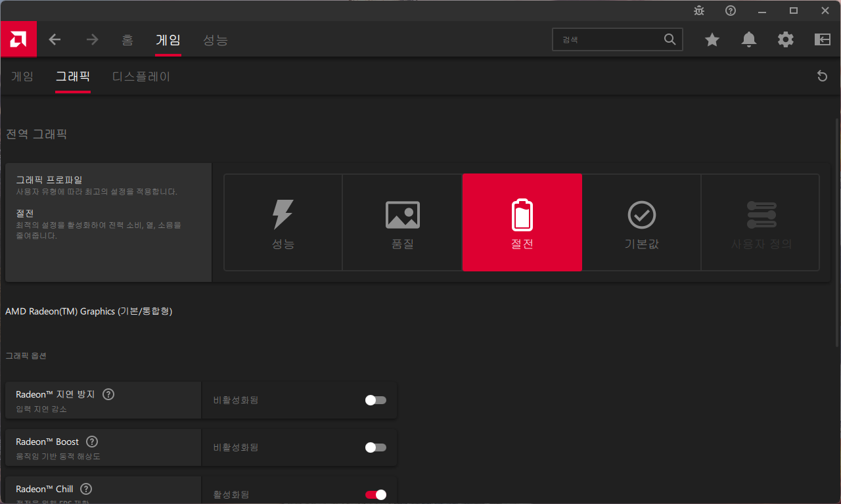Click the 그래픽 옵션 label
Viewport: 841px width, 504px height.
click(x=26, y=355)
